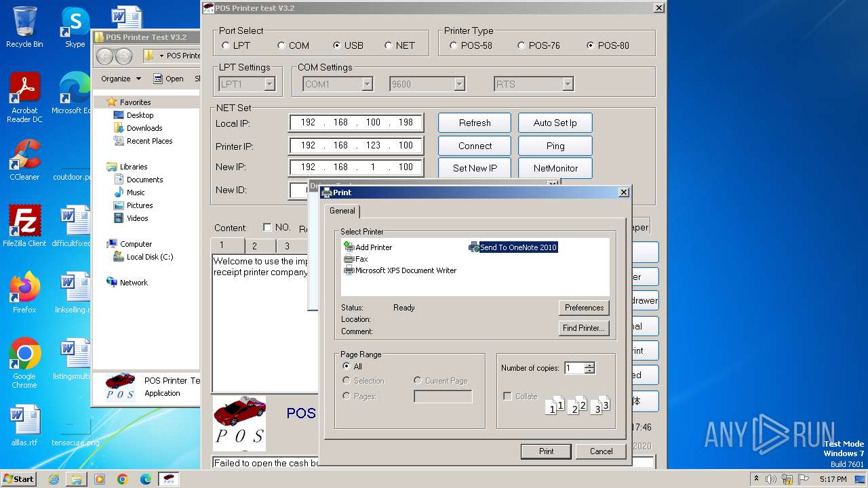
Task: Open LPT1 settings dropdown
Action: 269,84
